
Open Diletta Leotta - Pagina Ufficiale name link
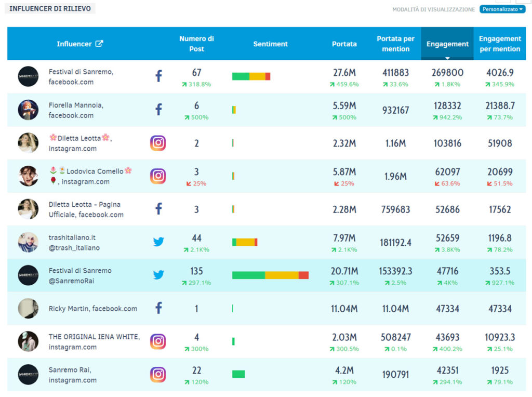coord(86,209)
